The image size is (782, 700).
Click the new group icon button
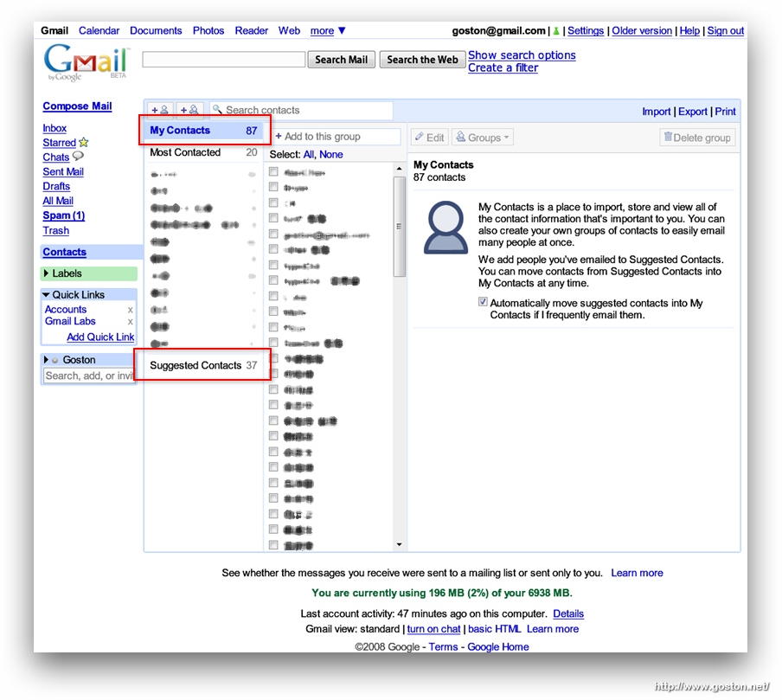tap(189, 111)
